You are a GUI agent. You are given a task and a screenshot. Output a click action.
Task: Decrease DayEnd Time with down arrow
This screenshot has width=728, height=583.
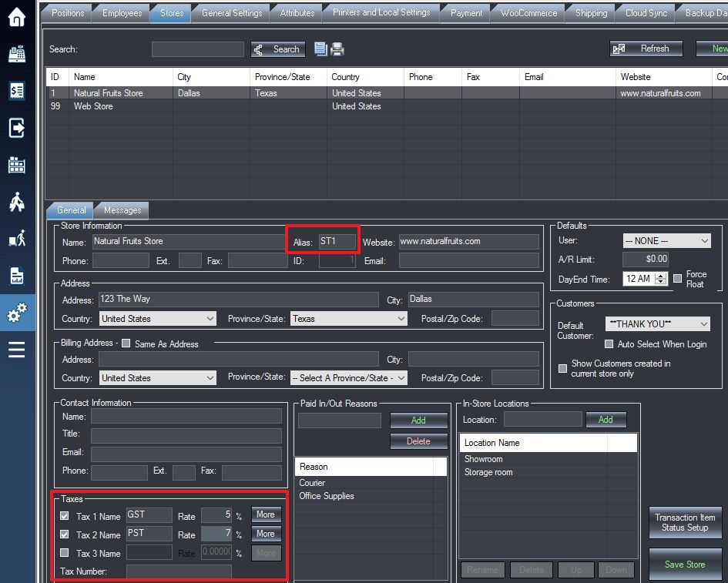(x=661, y=282)
